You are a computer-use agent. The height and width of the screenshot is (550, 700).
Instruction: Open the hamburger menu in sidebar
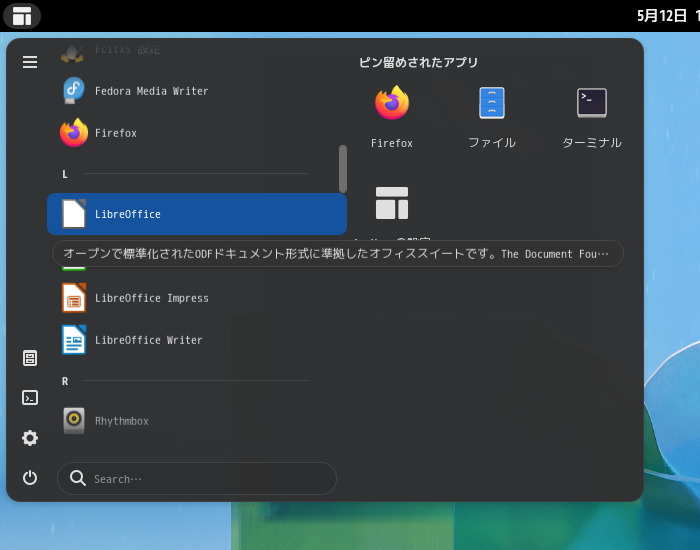coord(30,62)
